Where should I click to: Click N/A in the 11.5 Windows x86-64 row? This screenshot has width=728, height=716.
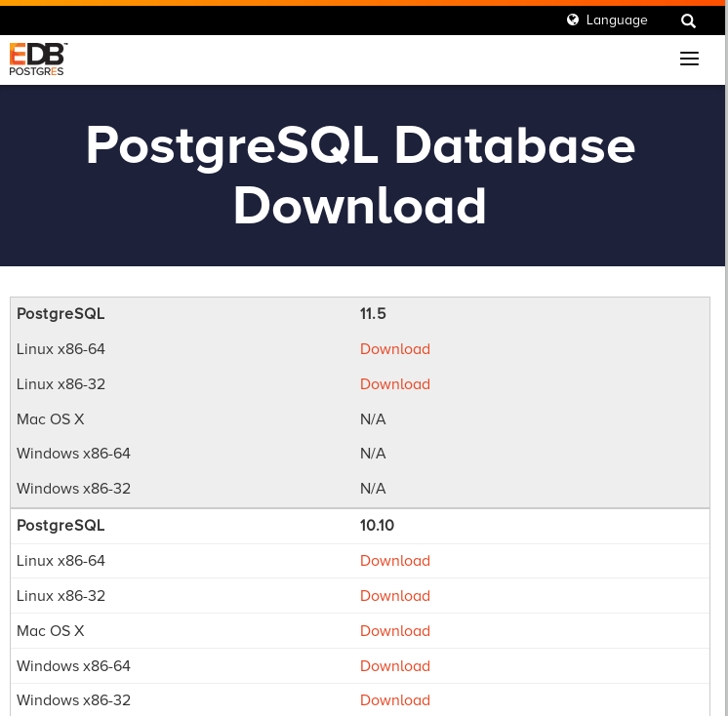coord(373,454)
